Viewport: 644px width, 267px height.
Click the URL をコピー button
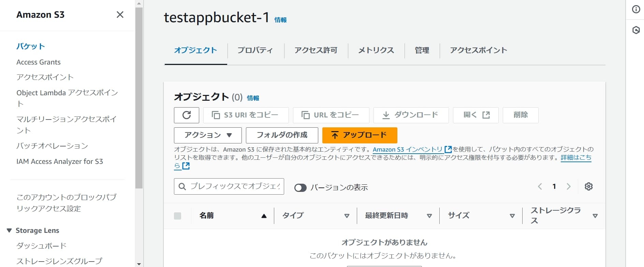tap(331, 115)
